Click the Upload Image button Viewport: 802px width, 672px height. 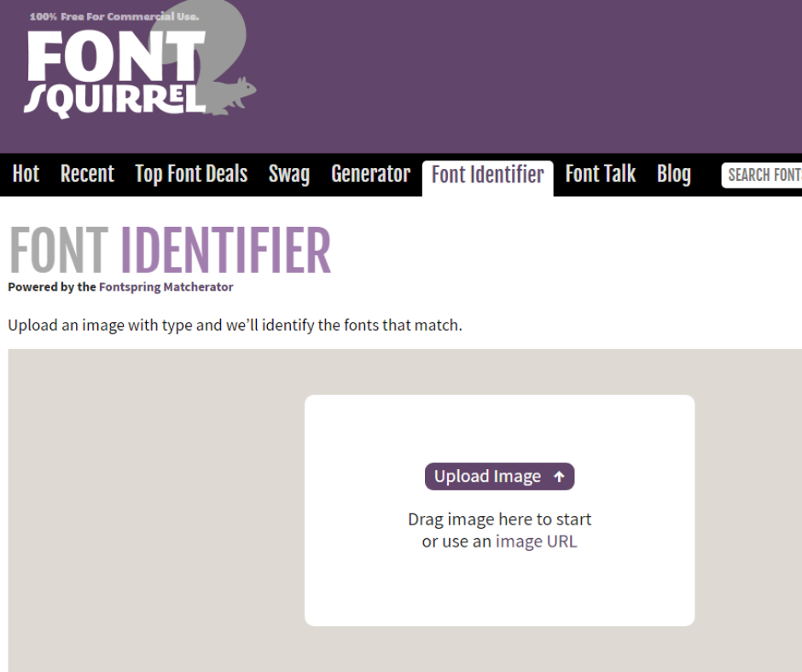499,477
